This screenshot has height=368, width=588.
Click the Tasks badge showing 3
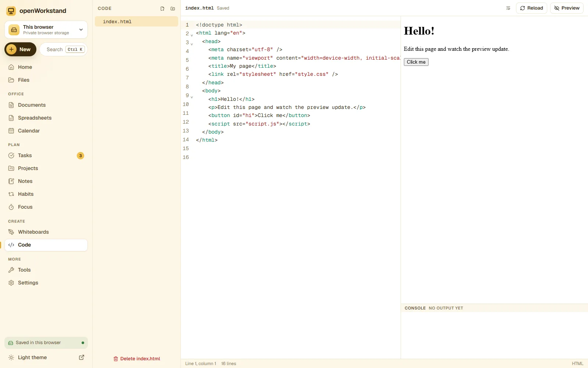tap(80, 156)
